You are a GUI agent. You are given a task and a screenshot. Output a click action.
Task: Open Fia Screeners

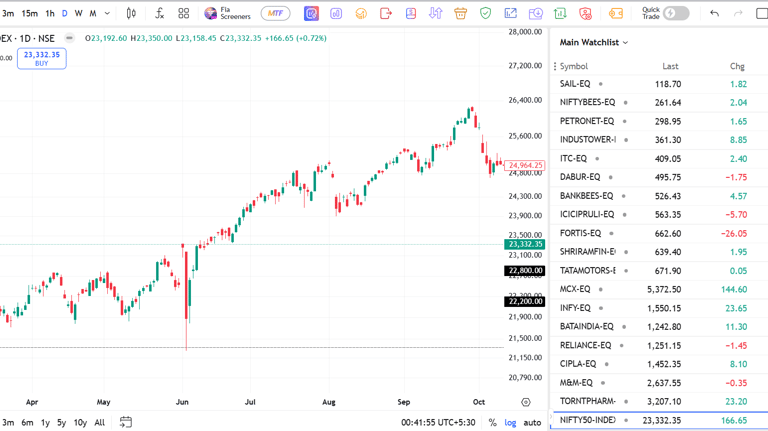click(227, 14)
